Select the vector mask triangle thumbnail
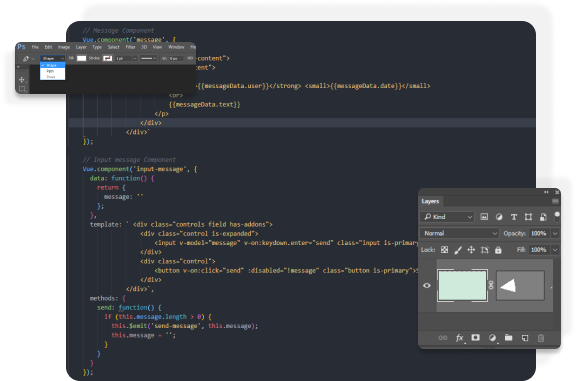This screenshot has width=576, height=381. coord(520,285)
